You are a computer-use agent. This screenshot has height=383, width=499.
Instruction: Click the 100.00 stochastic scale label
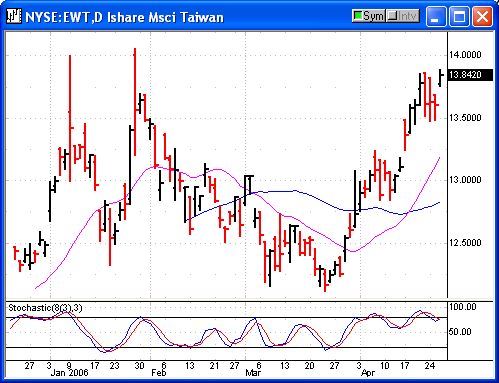[462, 307]
